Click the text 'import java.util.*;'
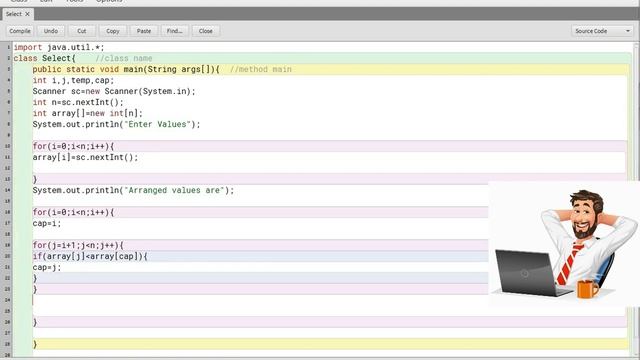The width and height of the screenshot is (640, 360). (x=59, y=47)
